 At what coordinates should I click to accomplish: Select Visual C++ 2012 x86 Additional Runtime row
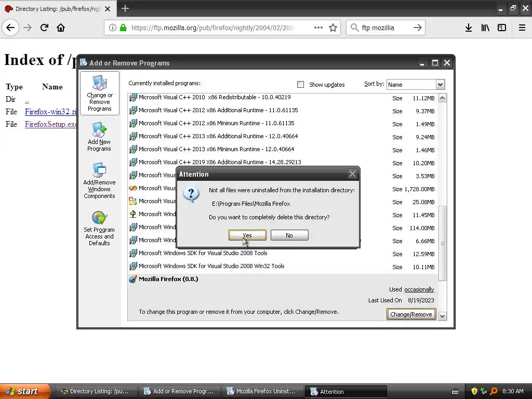(x=283, y=110)
